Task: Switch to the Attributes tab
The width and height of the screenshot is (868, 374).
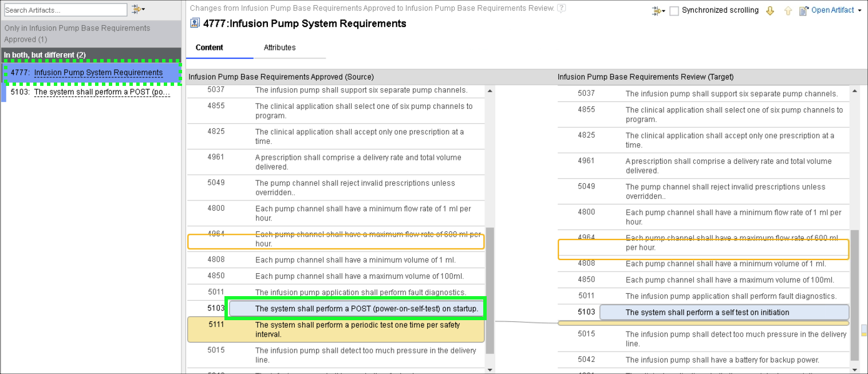Action: click(x=279, y=48)
